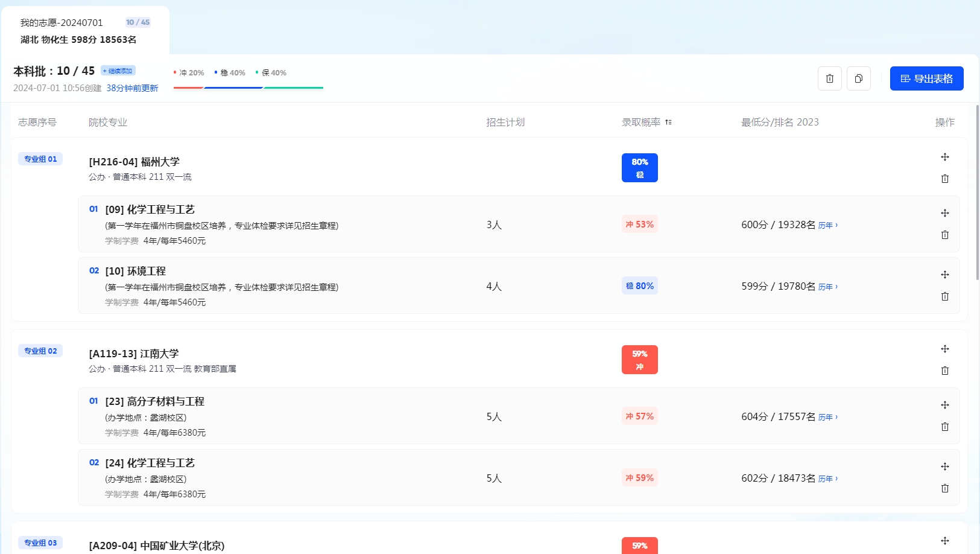
Task: Click the 专业组 02 badge
Action: pyautogui.click(x=40, y=351)
